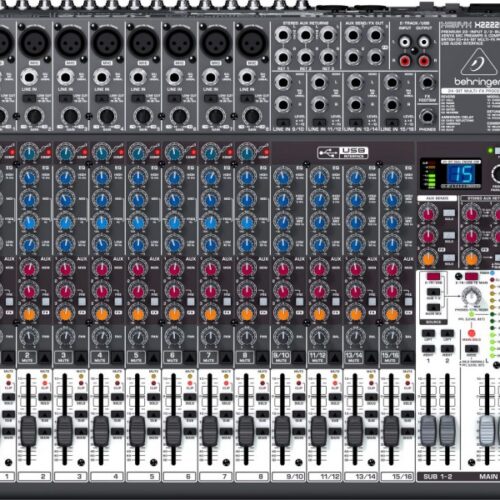Toggle the channel 3 solo button
Screen dimensions: 500x500
click(x=81, y=397)
